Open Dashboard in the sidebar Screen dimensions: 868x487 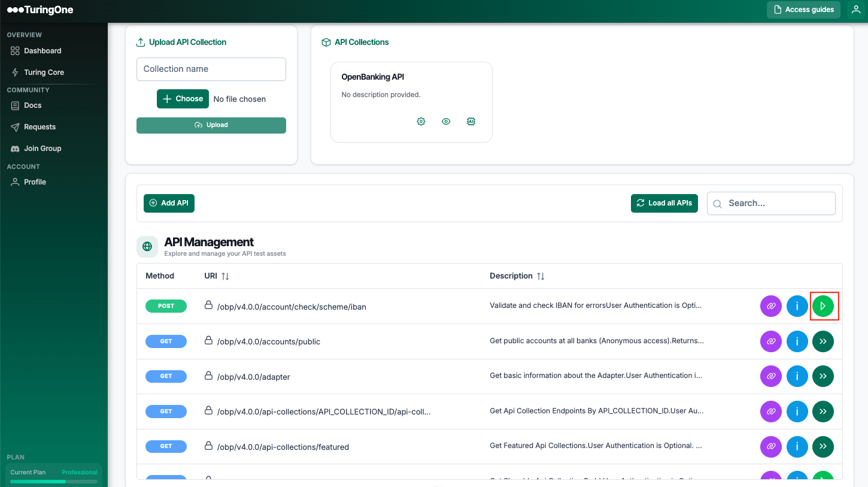42,51
